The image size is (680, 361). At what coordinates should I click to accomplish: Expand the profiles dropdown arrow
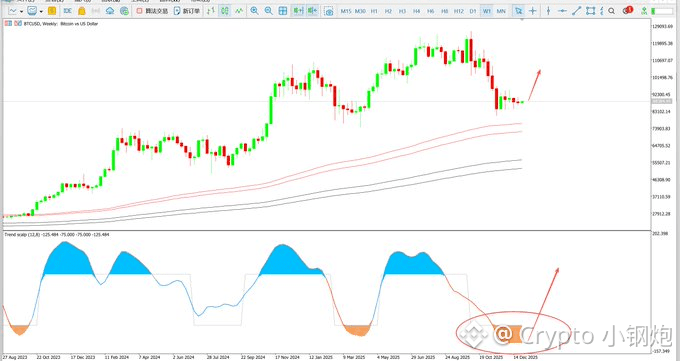[x=41, y=11]
